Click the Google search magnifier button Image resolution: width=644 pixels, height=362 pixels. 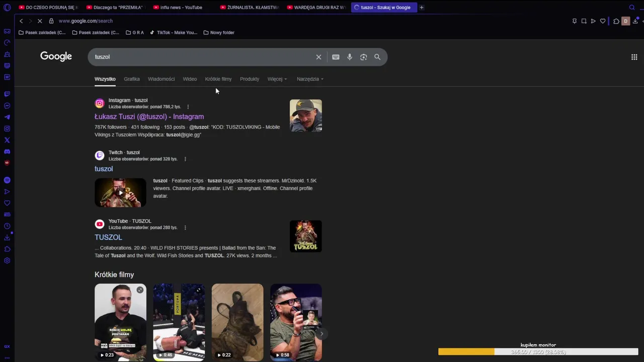point(377,57)
